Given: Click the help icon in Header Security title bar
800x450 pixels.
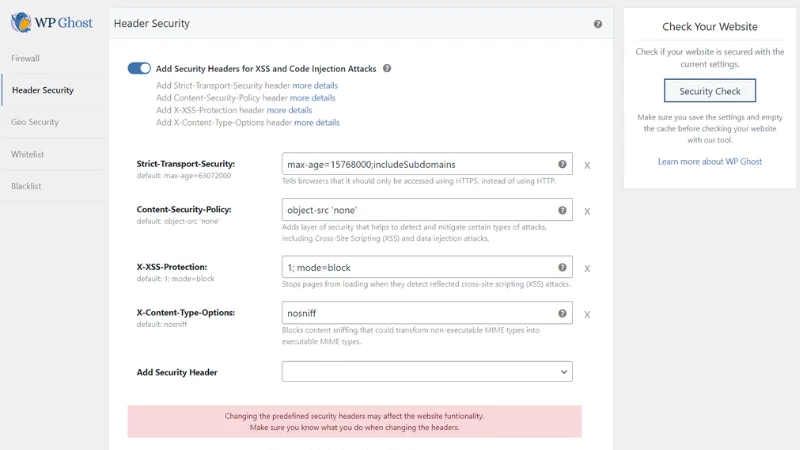Looking at the screenshot, I should tap(598, 23).
